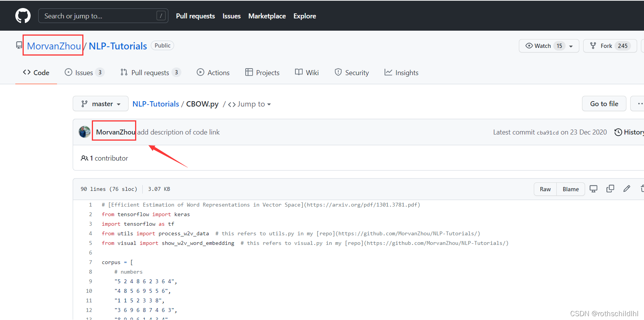Focus the Search or jump to field
This screenshot has height=320, width=644.
click(x=103, y=16)
